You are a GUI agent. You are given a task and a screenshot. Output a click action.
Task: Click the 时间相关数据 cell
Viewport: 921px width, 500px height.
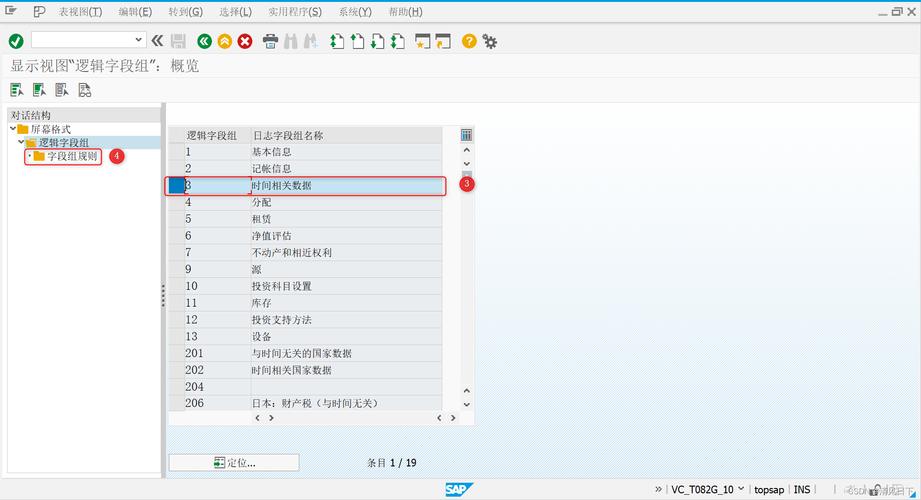pos(347,186)
